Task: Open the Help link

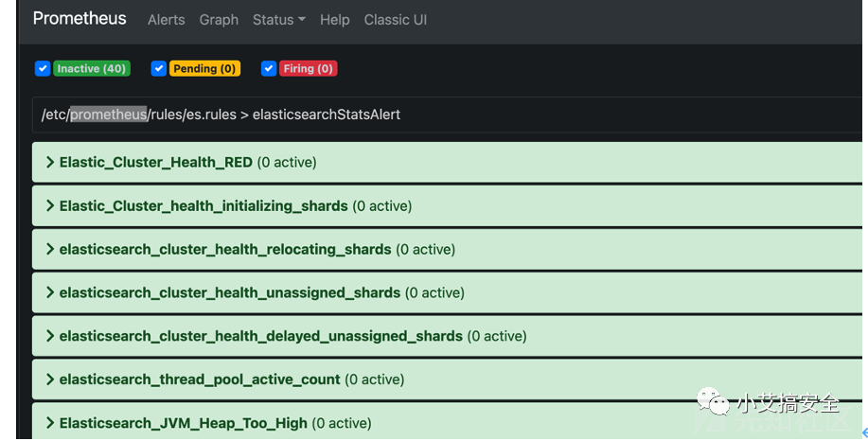Action: (334, 19)
